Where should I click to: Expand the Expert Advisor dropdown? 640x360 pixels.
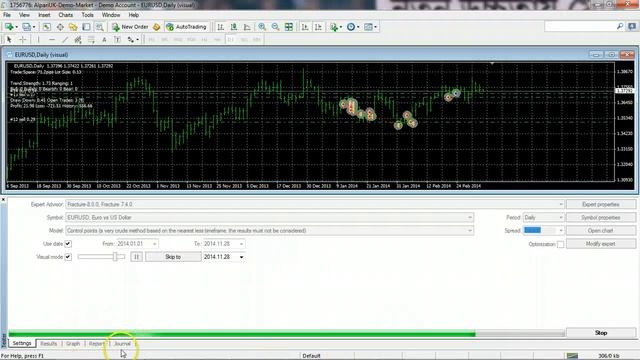coord(560,204)
